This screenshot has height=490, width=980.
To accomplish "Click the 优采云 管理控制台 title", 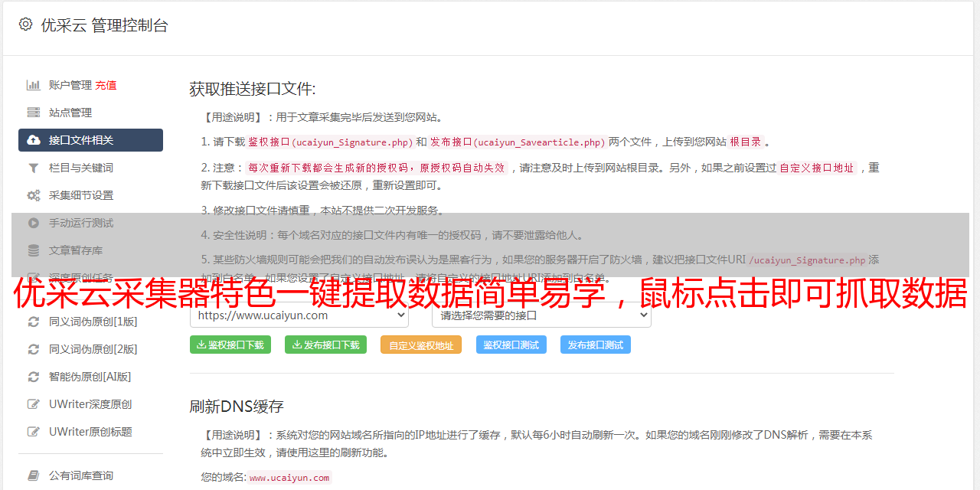I will [x=104, y=25].
